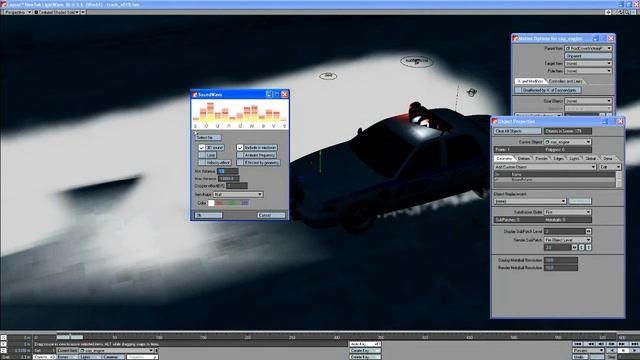Click the T texture button under Render SubPatch
The width and height of the screenshot is (640, 360).
coord(589,247)
